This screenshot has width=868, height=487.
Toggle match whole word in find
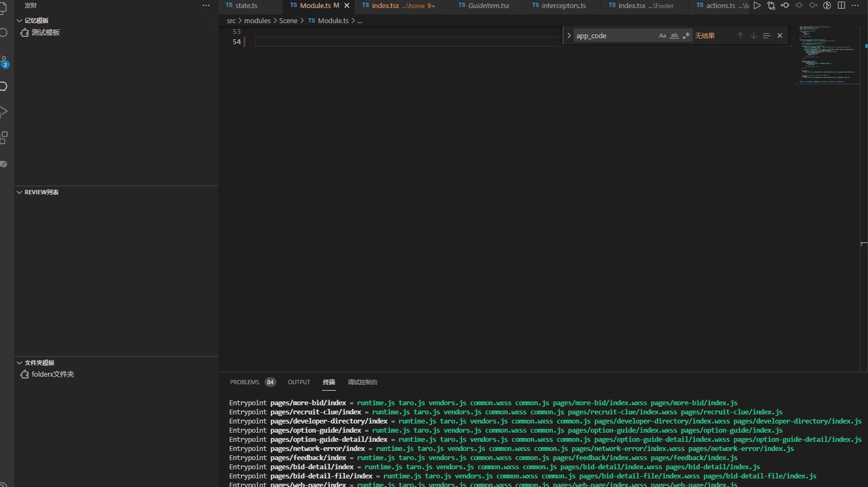[674, 36]
